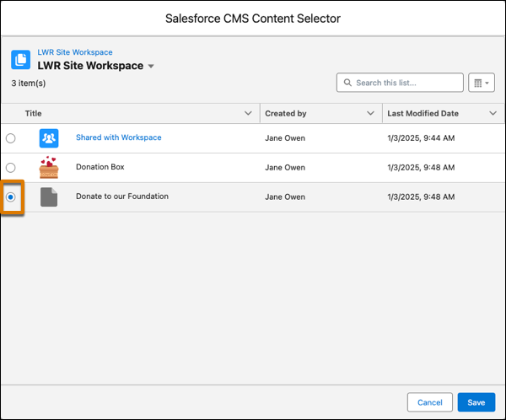Click Jane Owen in Donate to our Foundation row

pos(285,197)
